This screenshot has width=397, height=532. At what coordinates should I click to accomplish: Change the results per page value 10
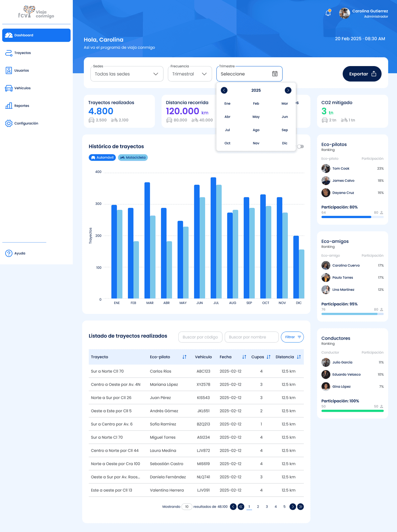[187, 507]
